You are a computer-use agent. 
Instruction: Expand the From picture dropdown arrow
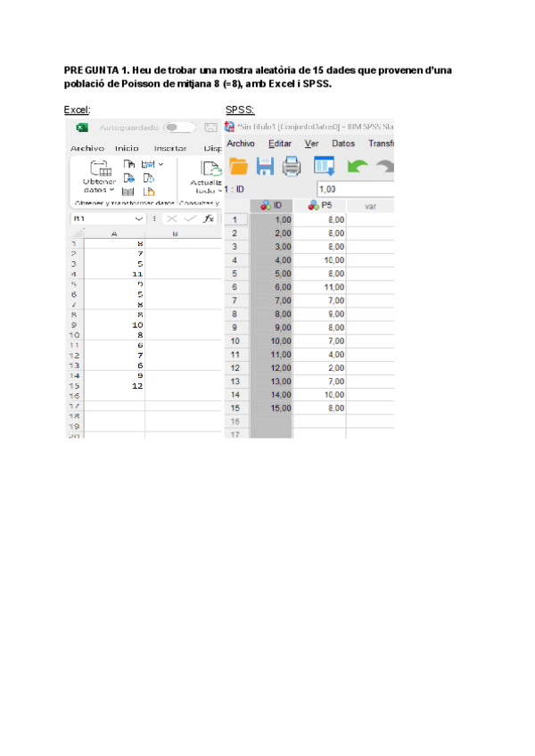click(x=160, y=164)
